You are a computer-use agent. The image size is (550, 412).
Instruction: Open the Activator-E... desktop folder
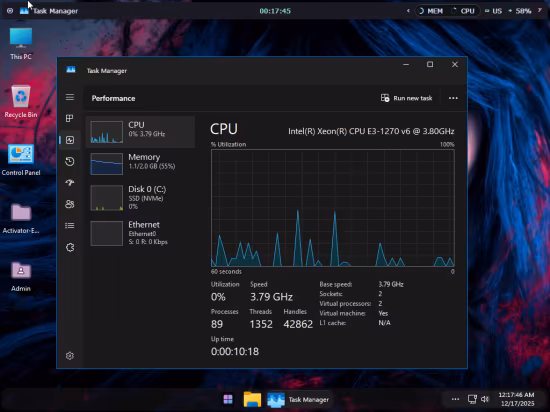(21, 218)
